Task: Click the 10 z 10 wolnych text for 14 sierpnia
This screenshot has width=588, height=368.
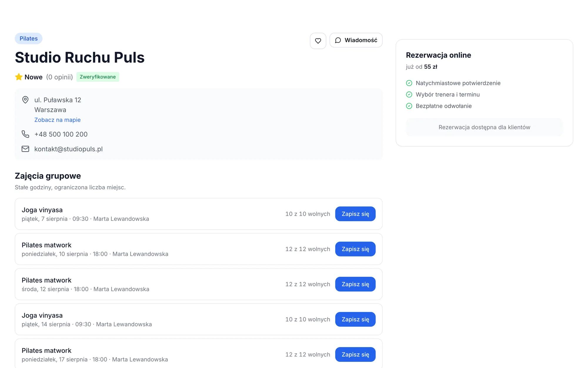Action: coord(308,319)
